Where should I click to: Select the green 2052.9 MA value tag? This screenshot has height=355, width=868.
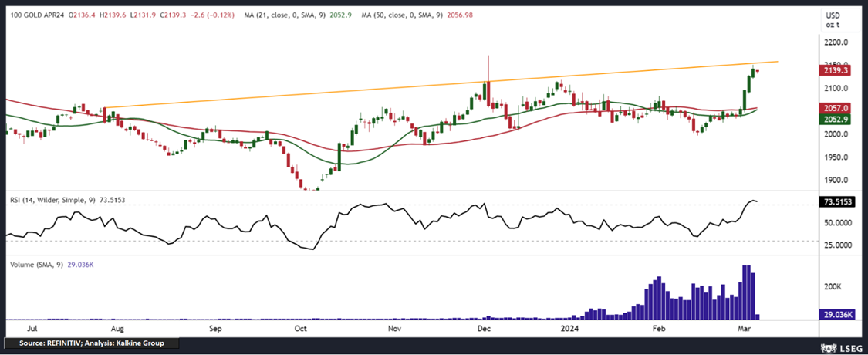[836, 119]
